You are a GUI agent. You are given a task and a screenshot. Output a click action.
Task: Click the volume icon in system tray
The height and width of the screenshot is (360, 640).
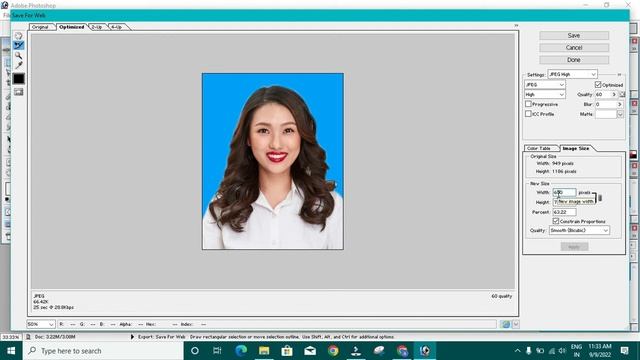coord(562,351)
